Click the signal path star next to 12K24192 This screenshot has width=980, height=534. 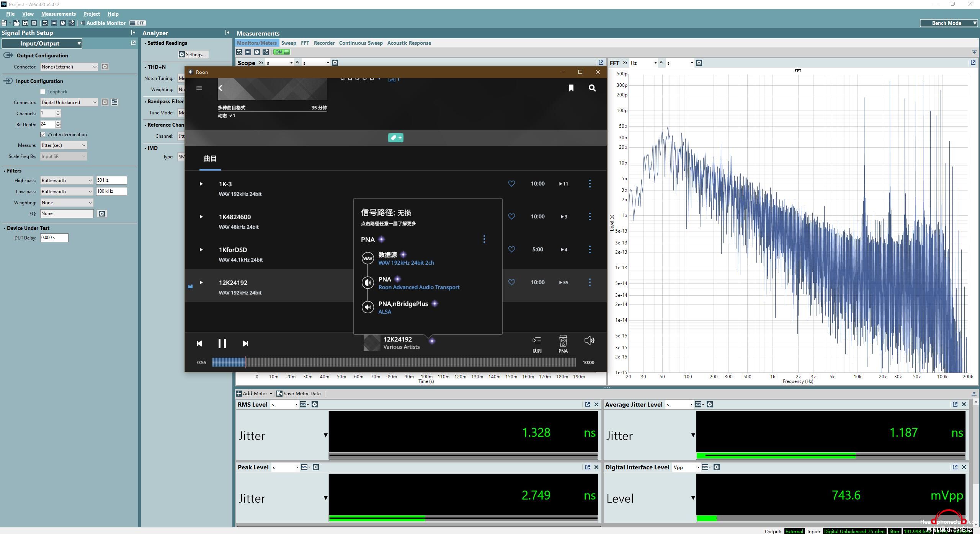(432, 340)
